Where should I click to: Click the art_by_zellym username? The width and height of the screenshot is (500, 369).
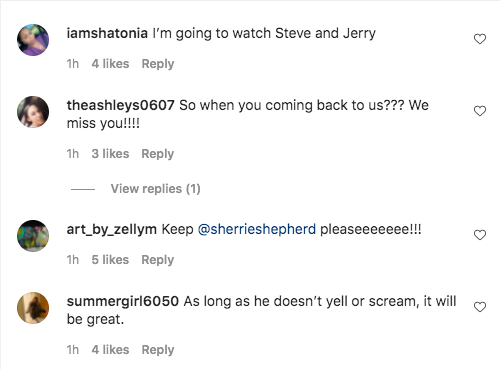pos(112,230)
